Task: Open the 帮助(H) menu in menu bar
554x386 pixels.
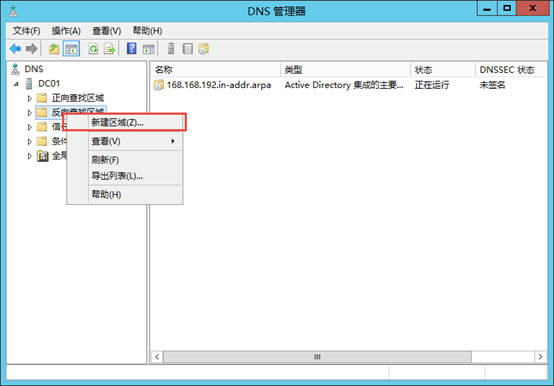Action: tap(147, 31)
